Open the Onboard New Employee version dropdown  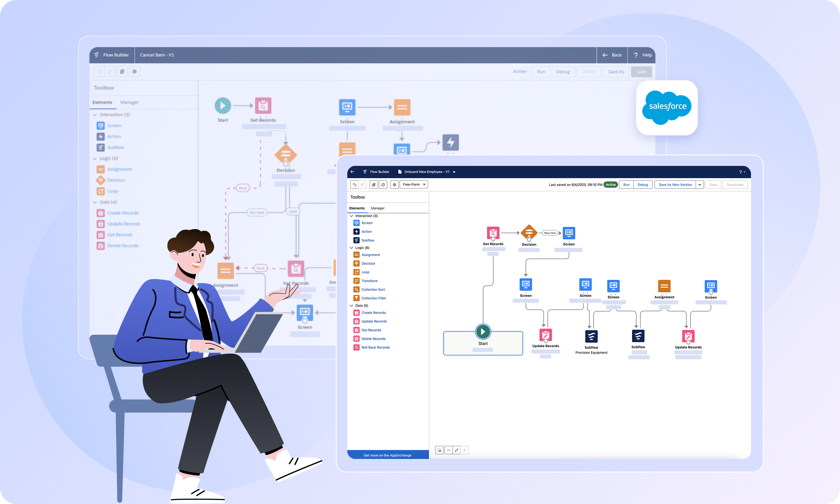(x=454, y=172)
